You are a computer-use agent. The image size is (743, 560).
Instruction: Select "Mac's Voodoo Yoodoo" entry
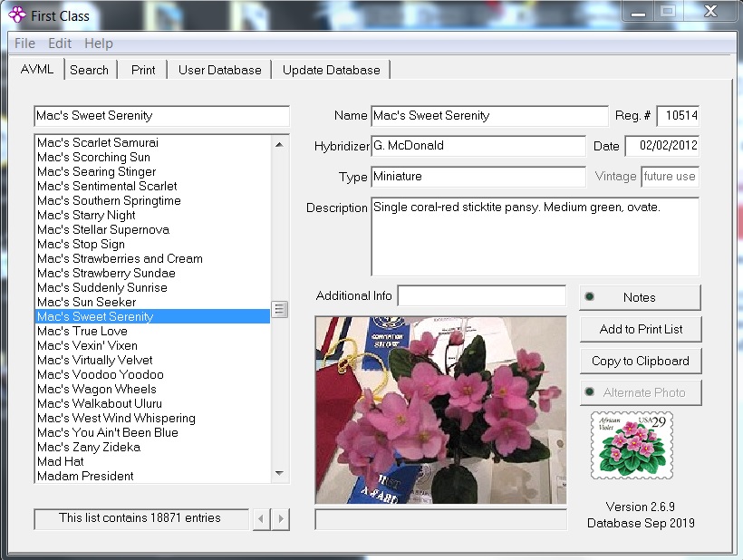click(x=152, y=375)
